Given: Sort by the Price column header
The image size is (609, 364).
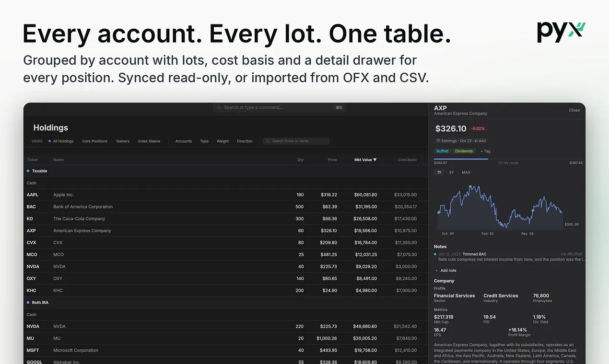Looking at the screenshot, I should tap(332, 159).
